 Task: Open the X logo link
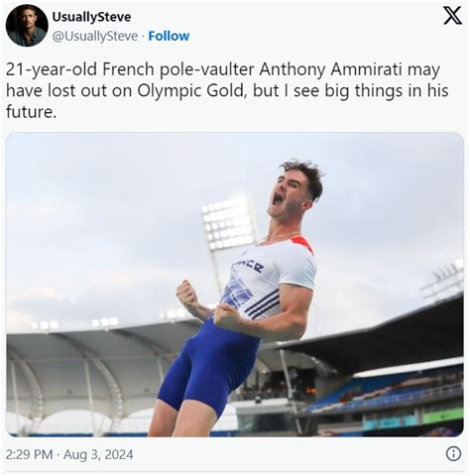(452, 16)
